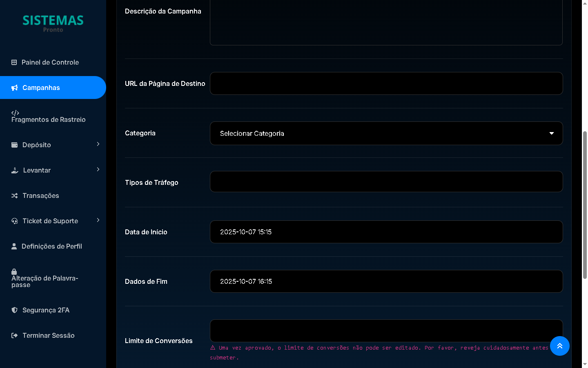Click the Campanhas megaphone icon
This screenshot has height=368, width=588.
coord(15,88)
